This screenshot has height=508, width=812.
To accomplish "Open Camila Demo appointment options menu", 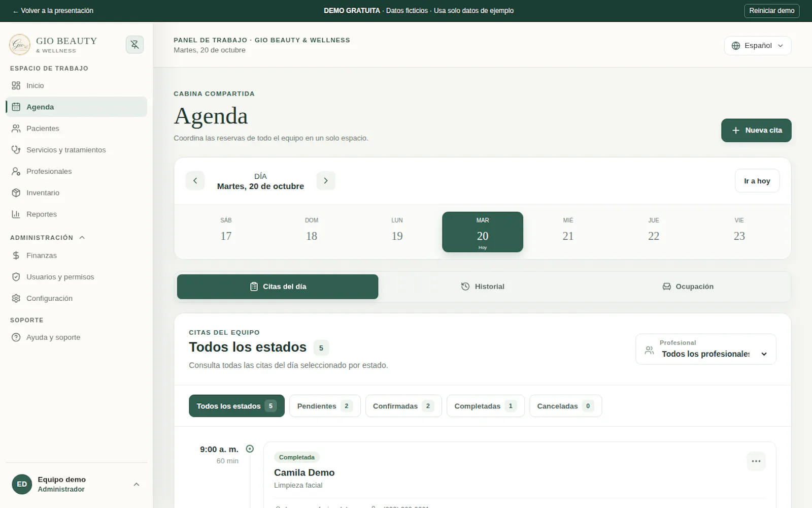I will pos(756,461).
